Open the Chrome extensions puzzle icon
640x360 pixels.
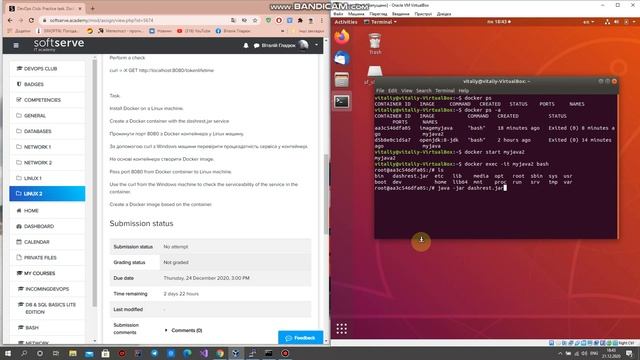point(300,20)
